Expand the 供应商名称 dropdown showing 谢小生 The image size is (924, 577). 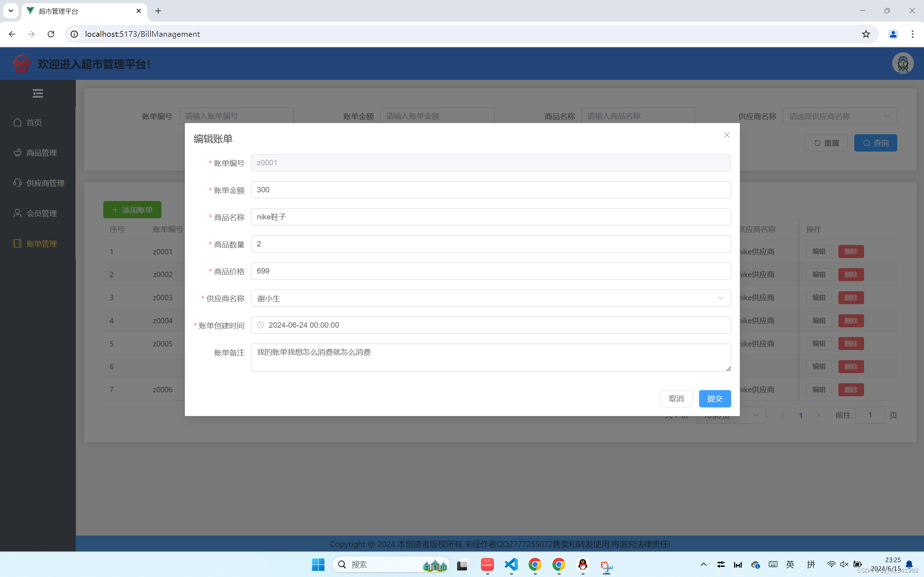tap(491, 298)
